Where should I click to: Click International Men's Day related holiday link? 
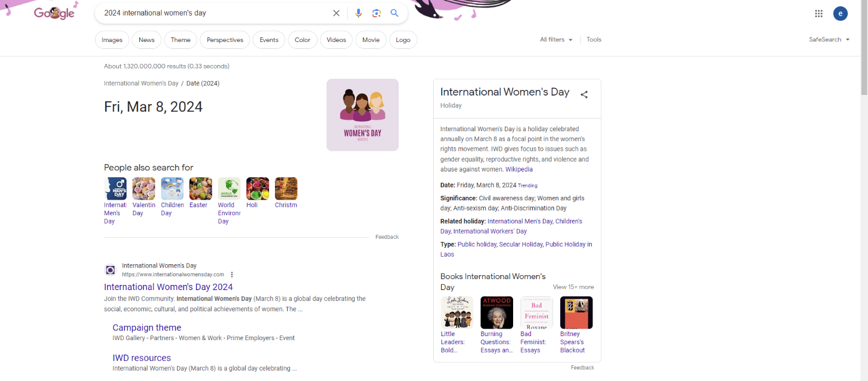pyautogui.click(x=520, y=221)
